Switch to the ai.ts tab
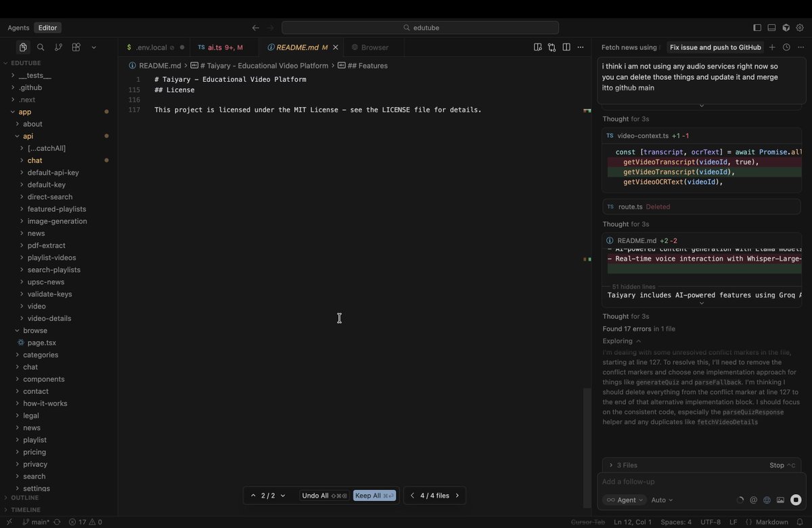The height and width of the screenshot is (528, 812). pos(224,47)
